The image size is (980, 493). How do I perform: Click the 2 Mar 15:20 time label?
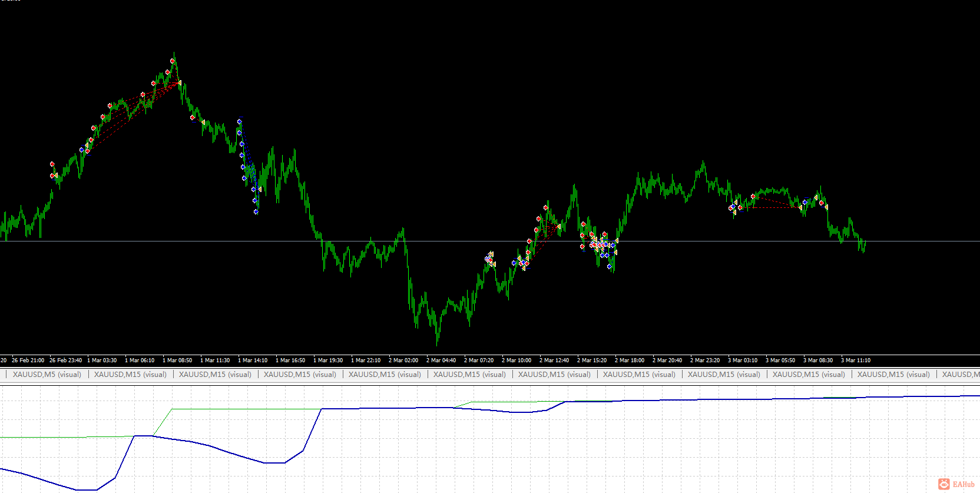(592, 360)
